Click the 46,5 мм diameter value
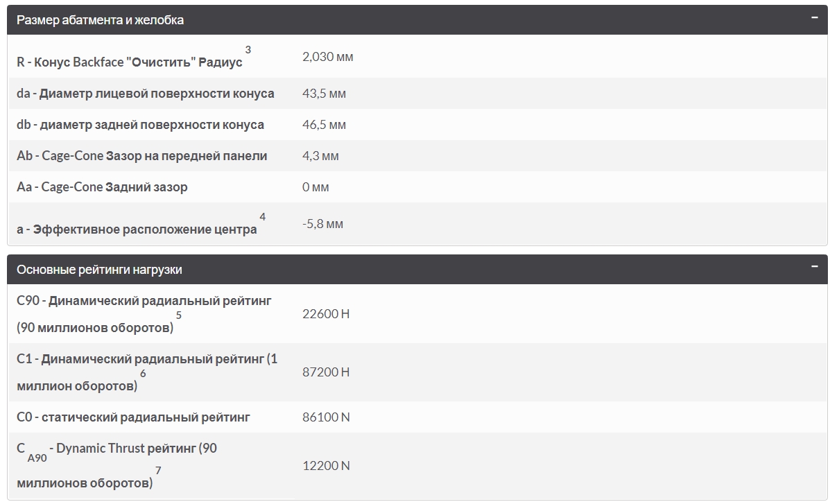Viewport: 830px width, 504px height. click(324, 125)
